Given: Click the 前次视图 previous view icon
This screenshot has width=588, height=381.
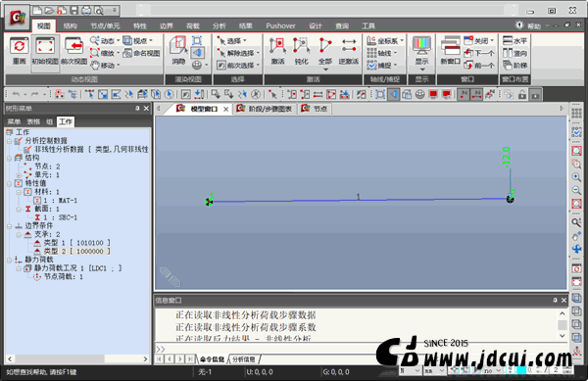Looking at the screenshot, I should click(73, 51).
